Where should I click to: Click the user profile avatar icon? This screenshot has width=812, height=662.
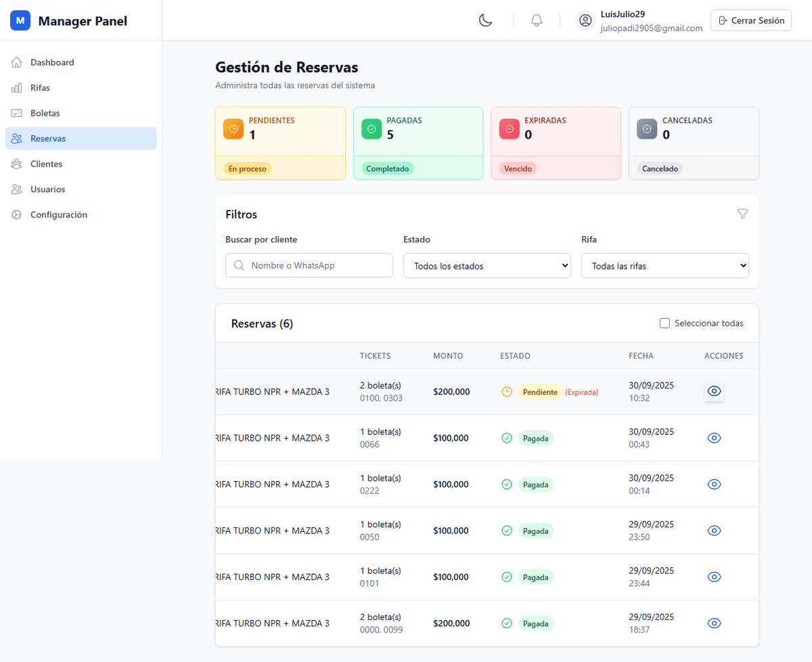[x=585, y=20]
